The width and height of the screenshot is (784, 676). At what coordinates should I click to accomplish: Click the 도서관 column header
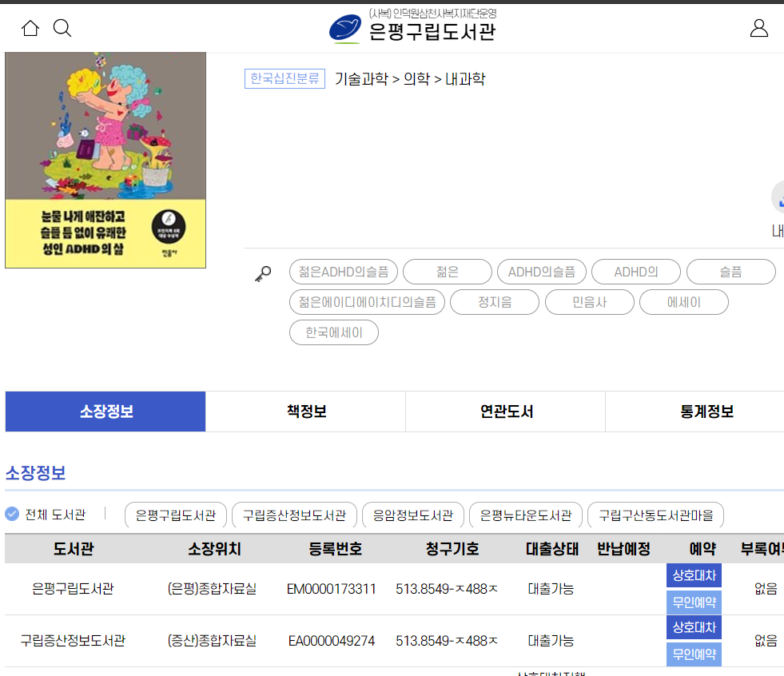tap(74, 549)
